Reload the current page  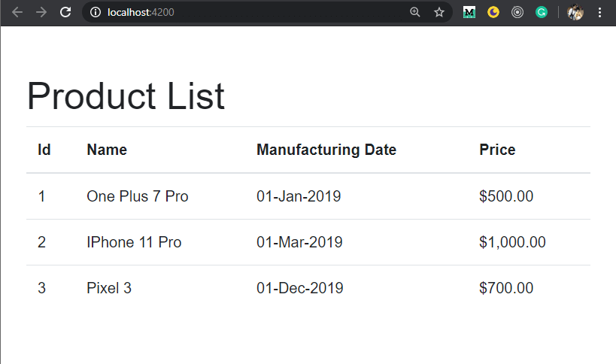(65, 12)
